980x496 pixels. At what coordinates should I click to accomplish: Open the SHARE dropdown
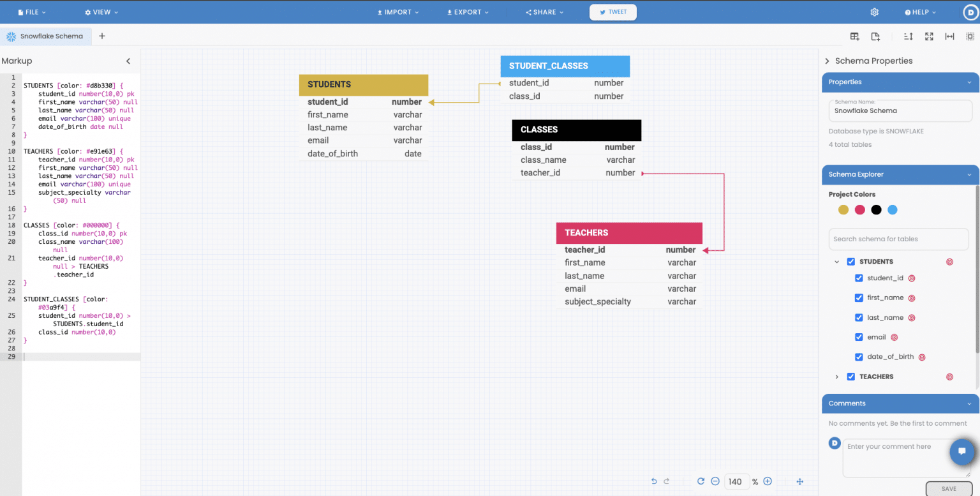pos(545,12)
